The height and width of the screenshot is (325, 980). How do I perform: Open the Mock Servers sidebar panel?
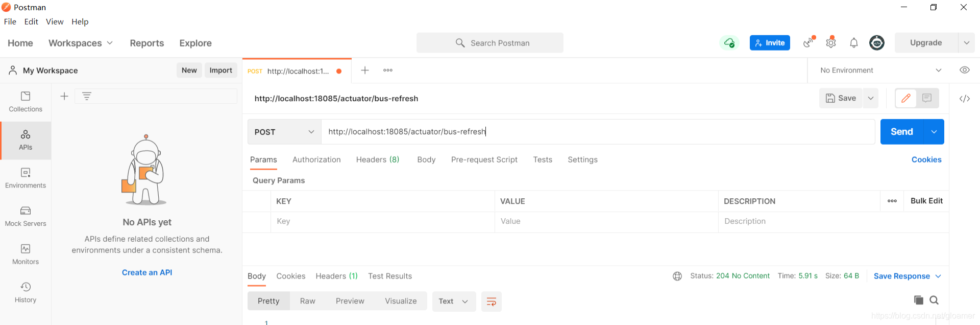point(26,217)
